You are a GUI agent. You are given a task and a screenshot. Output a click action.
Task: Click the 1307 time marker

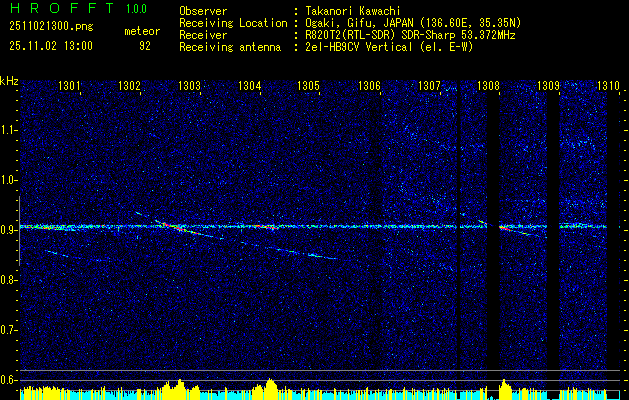tap(429, 85)
